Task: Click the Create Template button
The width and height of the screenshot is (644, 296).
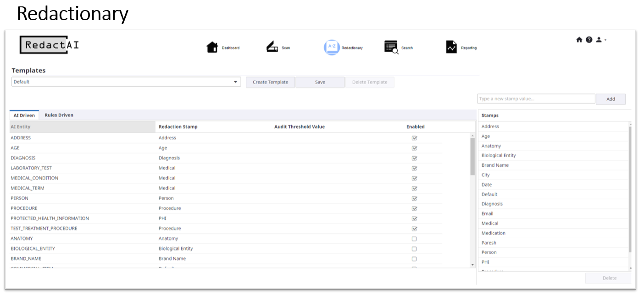Action: pos(270,82)
